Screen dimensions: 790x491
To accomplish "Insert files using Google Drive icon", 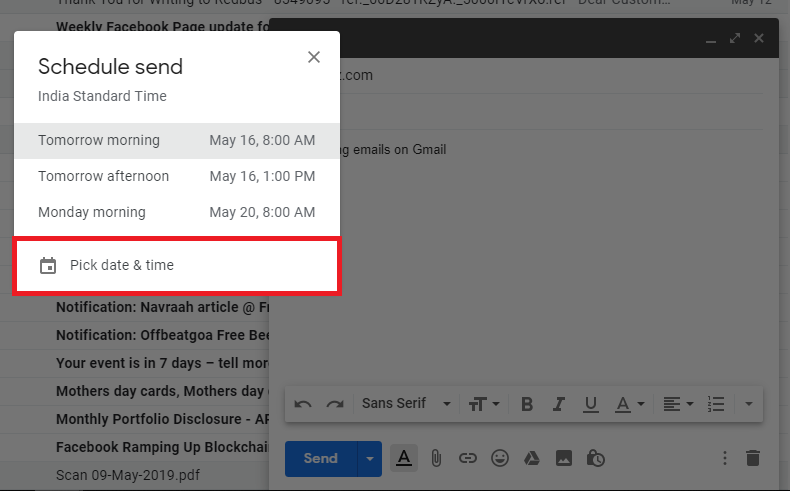I will coord(532,458).
